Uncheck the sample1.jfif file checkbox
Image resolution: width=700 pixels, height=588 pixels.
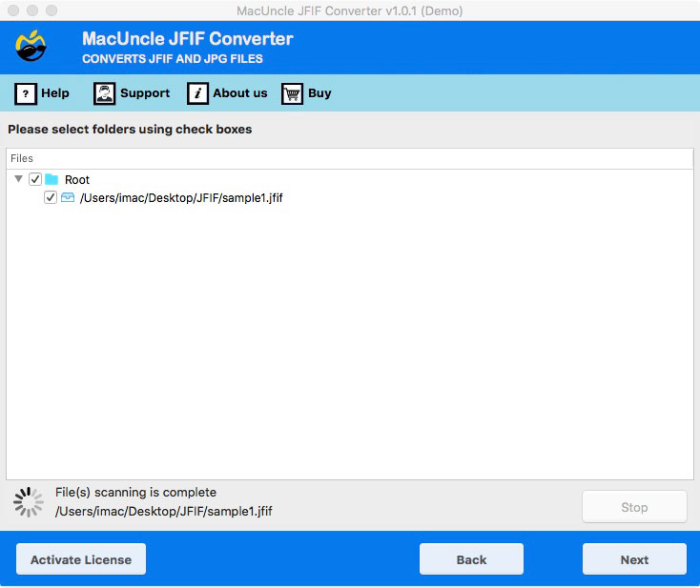point(51,198)
